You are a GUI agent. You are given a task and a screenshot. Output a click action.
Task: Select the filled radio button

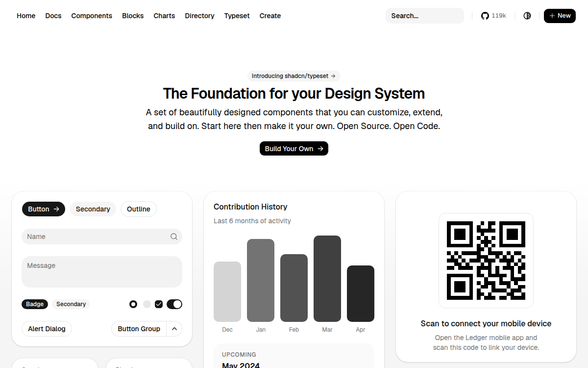click(x=133, y=304)
